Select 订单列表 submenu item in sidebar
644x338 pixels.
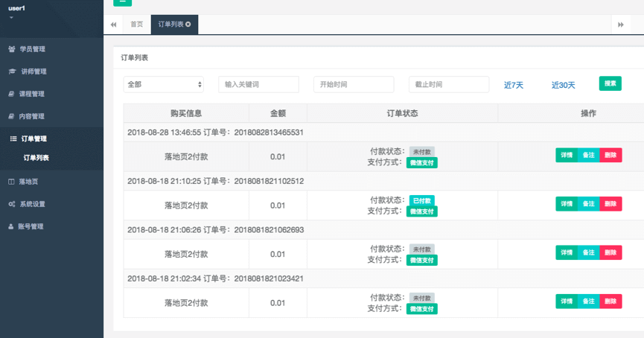point(41,158)
